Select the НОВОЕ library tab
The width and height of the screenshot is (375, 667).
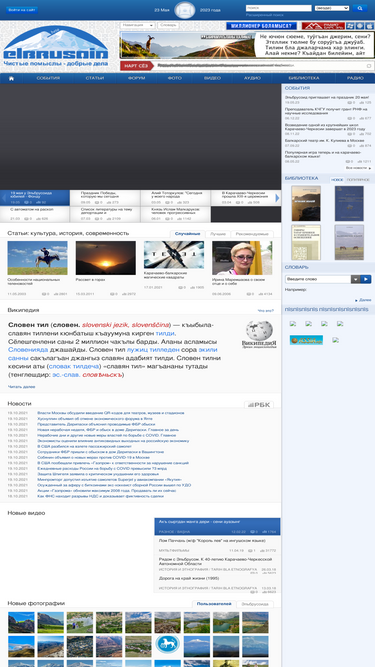point(337,180)
